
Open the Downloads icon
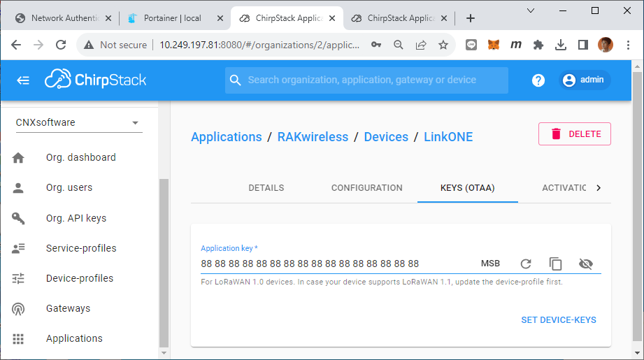click(x=561, y=45)
